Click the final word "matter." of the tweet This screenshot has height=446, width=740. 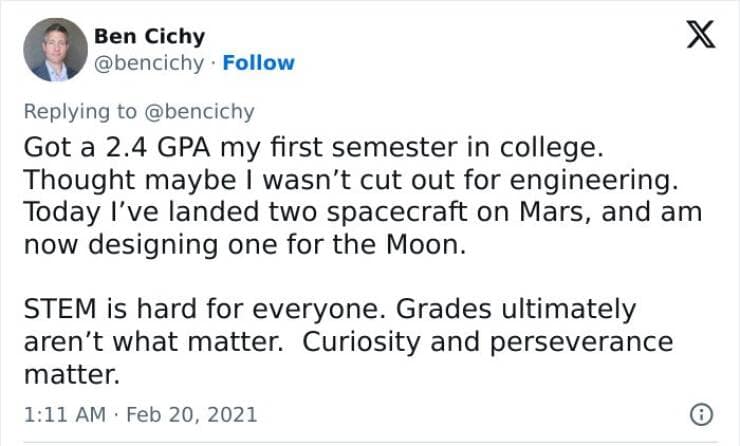tap(70, 374)
